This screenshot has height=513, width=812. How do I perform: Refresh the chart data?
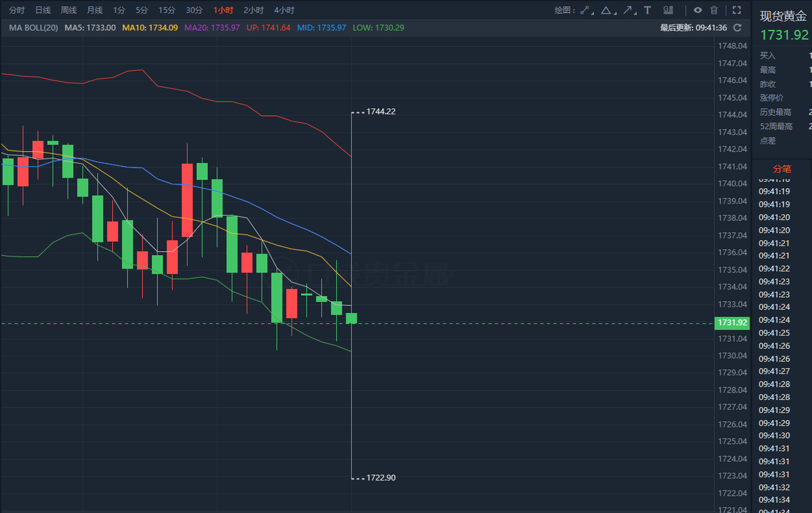click(x=737, y=28)
